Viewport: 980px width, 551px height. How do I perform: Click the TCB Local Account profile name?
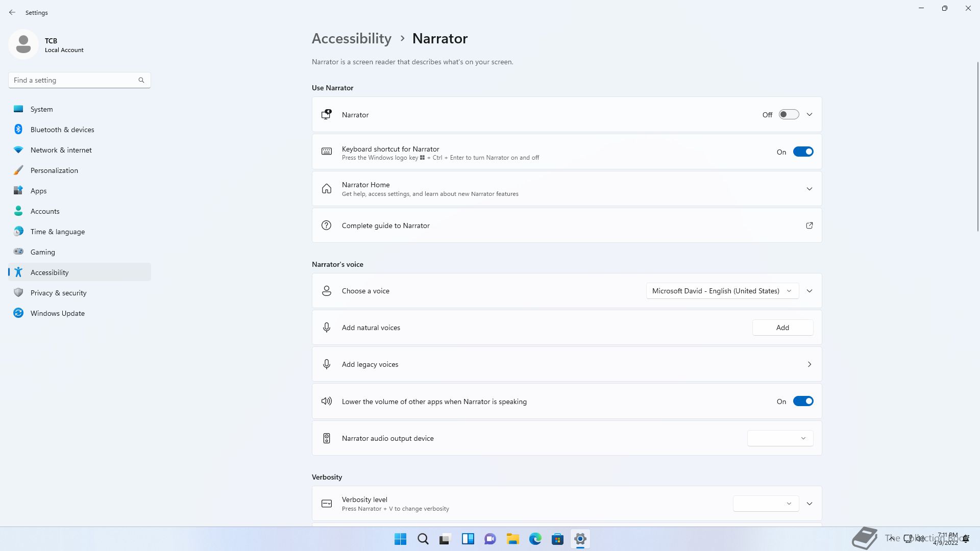coord(64,45)
